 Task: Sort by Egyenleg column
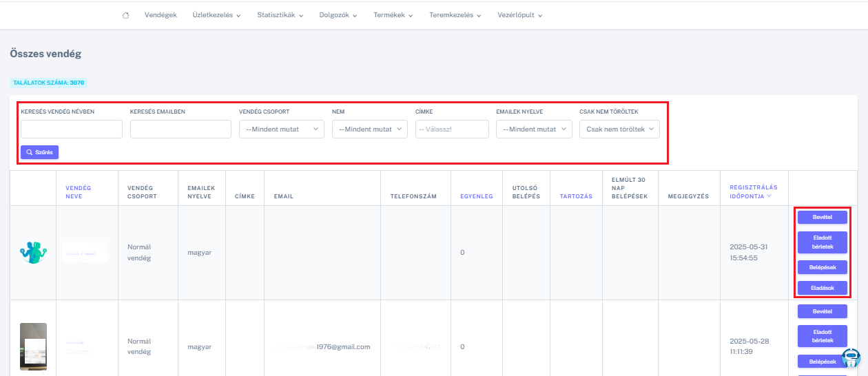tap(477, 196)
